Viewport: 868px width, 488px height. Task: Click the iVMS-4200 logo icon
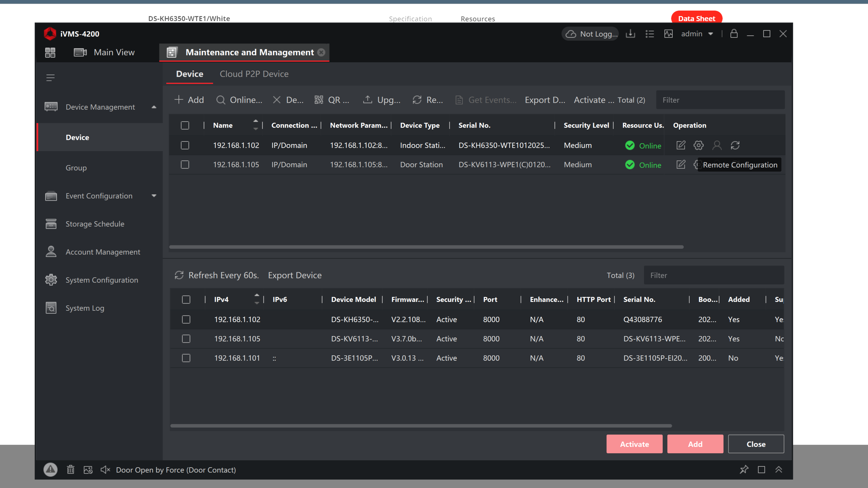[x=50, y=34]
